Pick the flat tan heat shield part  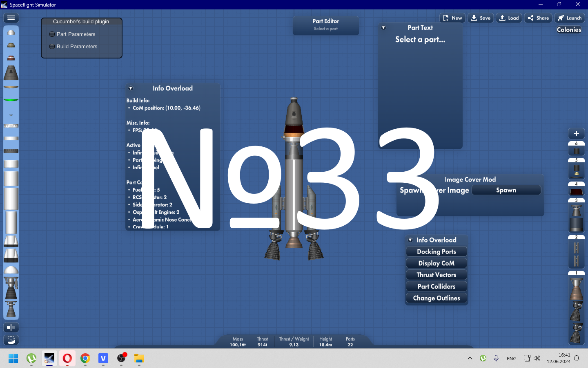pos(11,87)
